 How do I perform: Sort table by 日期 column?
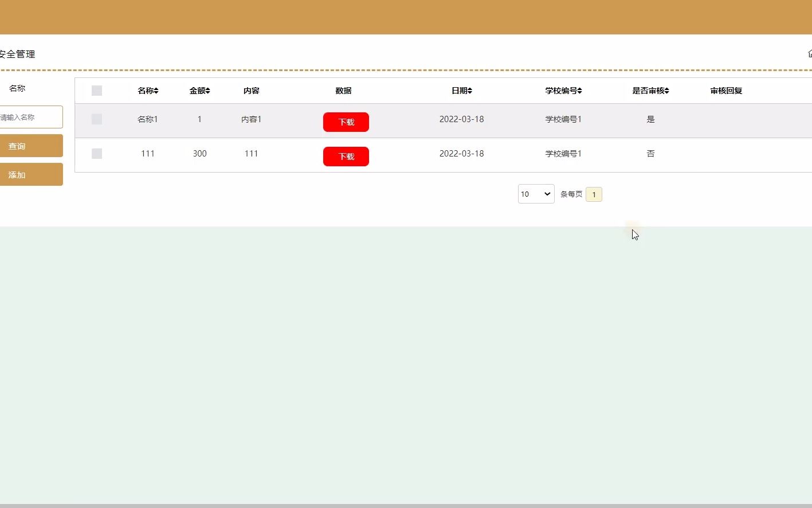[x=461, y=91]
